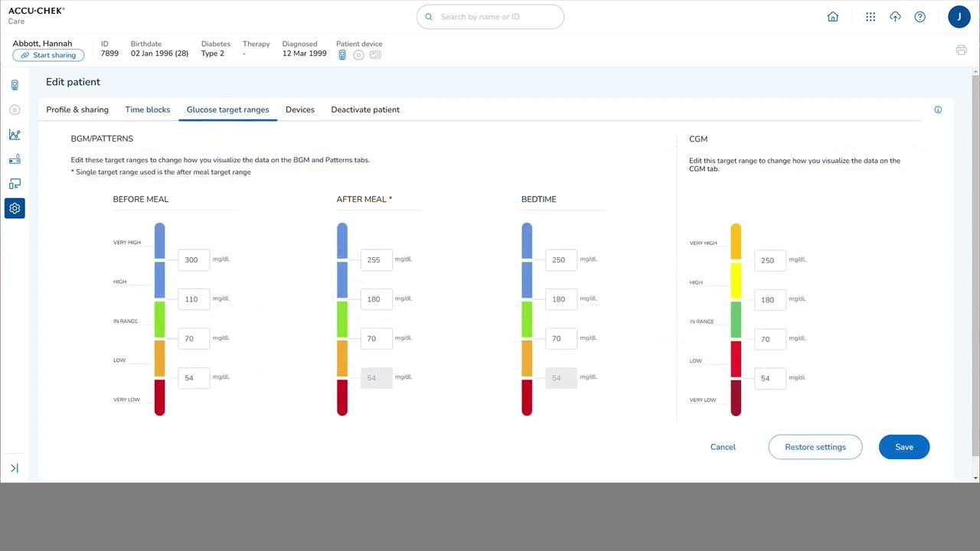The image size is (980, 551).
Task: Open the CGM sensor sidebar icon
Action: coord(15,109)
